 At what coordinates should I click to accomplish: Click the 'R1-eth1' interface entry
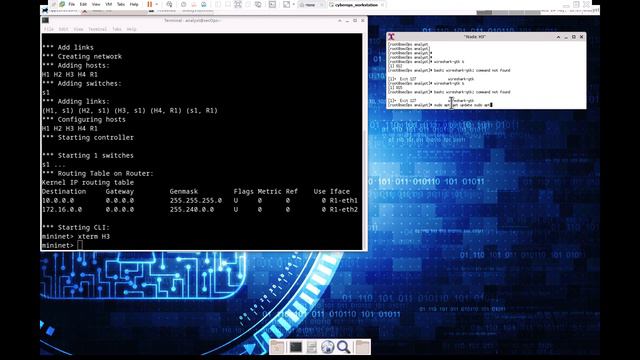point(344,200)
